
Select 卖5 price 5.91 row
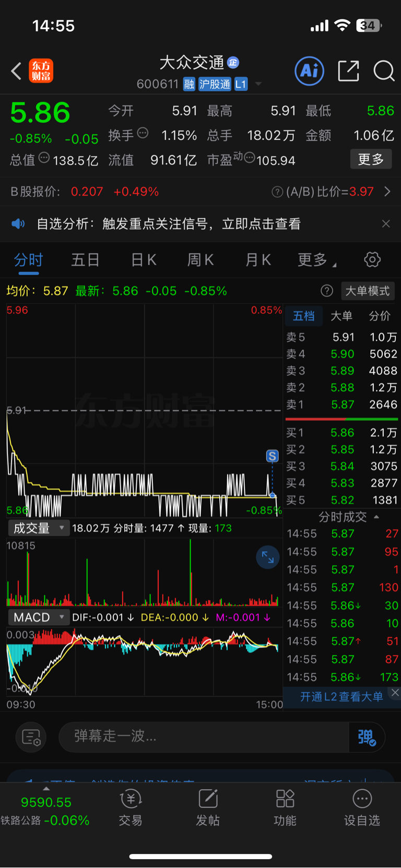tap(342, 337)
